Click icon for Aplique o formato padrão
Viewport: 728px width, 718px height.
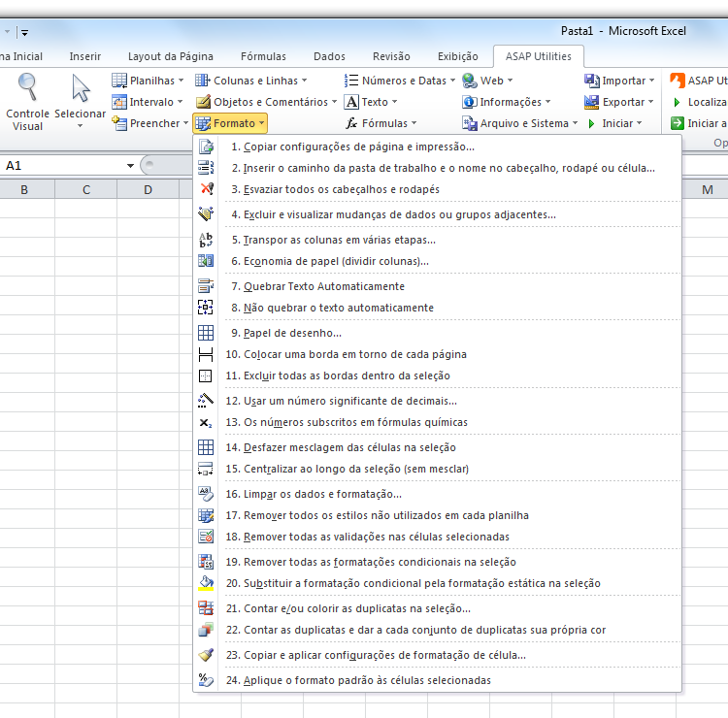(206, 680)
